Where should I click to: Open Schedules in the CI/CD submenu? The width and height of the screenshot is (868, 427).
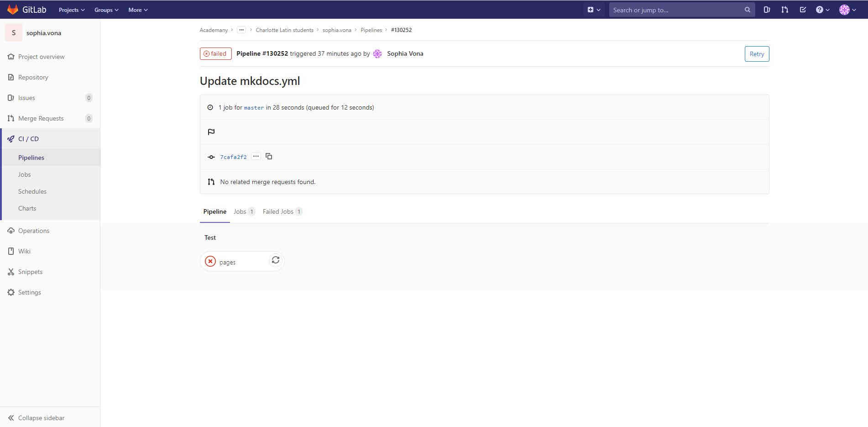(50, 191)
